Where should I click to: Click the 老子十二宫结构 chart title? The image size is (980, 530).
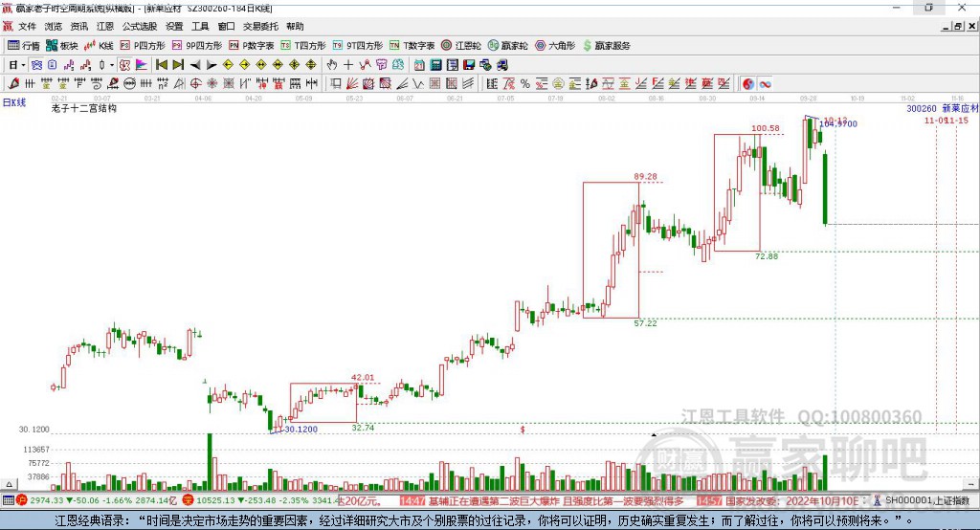point(84,108)
